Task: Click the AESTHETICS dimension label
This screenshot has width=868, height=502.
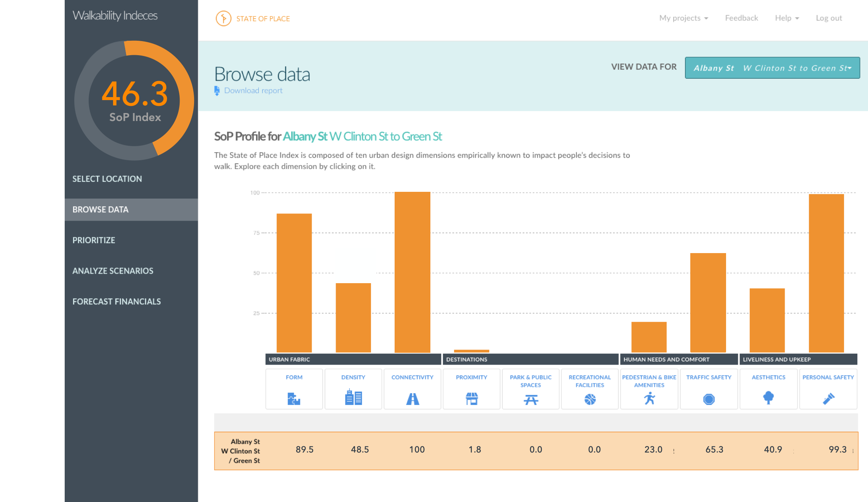Action: click(x=768, y=377)
